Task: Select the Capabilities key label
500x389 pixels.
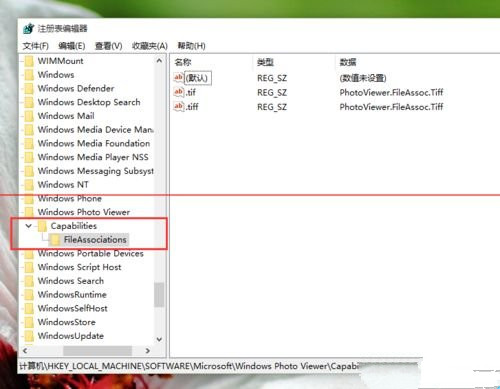Action: pos(74,226)
